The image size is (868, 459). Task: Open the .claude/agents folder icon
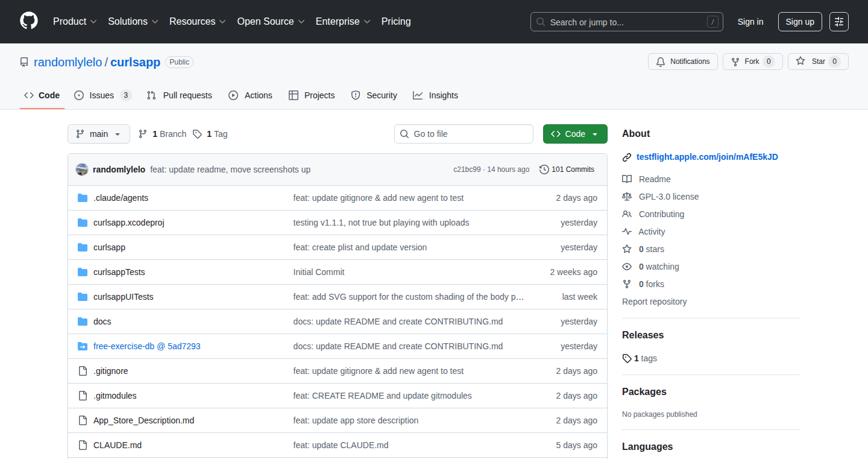tap(83, 198)
